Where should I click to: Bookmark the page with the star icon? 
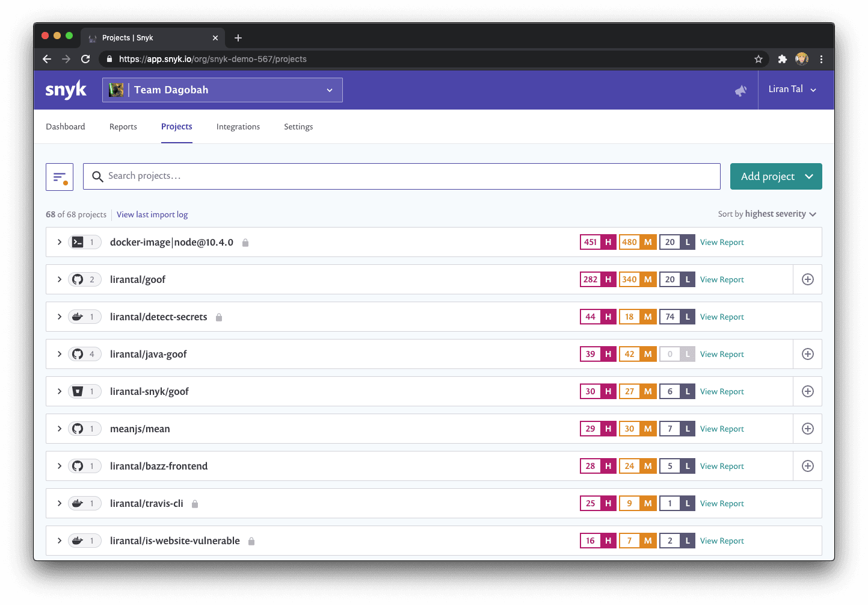tap(759, 59)
